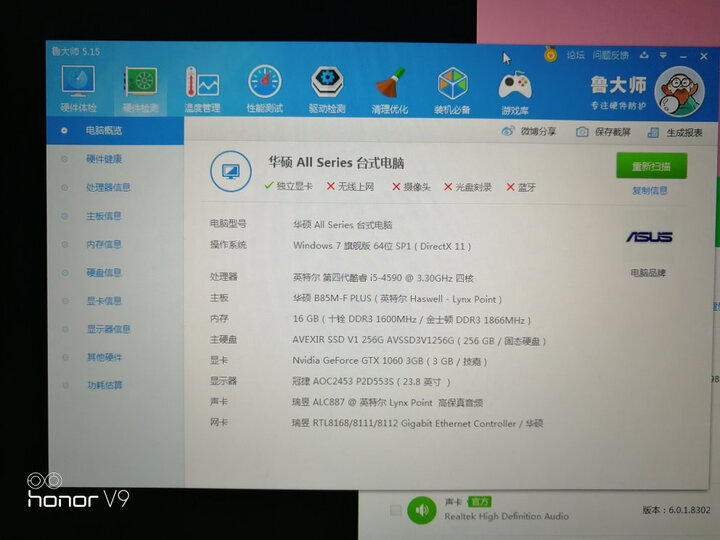Open the 论坛 forum link
720x540 pixels.
pos(575,55)
